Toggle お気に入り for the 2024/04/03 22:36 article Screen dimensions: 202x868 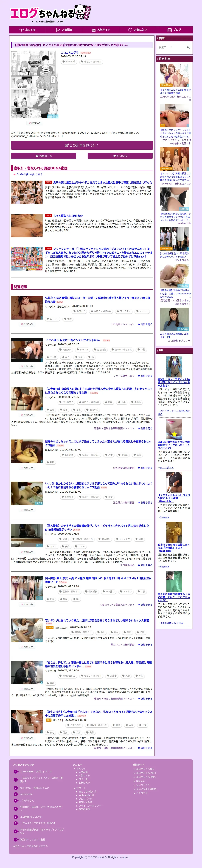[27, 415]
